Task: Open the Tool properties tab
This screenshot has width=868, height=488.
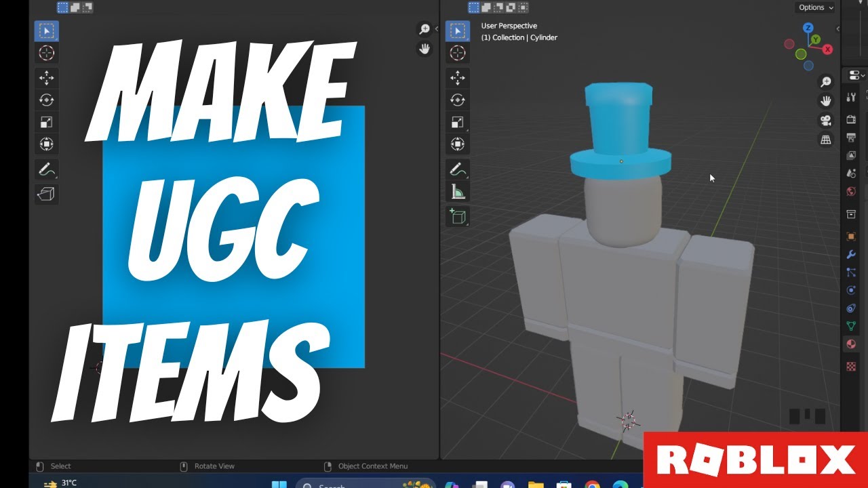Action: click(851, 98)
